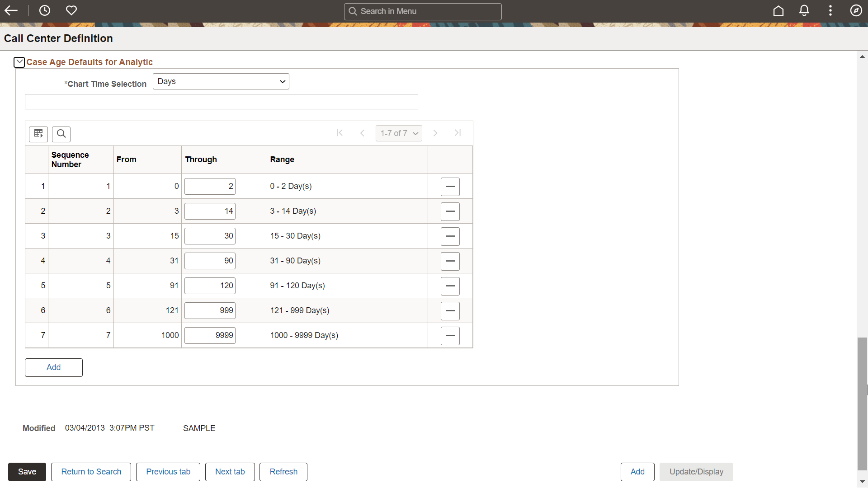868x488 pixels.
Task: Edit Through value 2 in row 1
Action: point(210,186)
